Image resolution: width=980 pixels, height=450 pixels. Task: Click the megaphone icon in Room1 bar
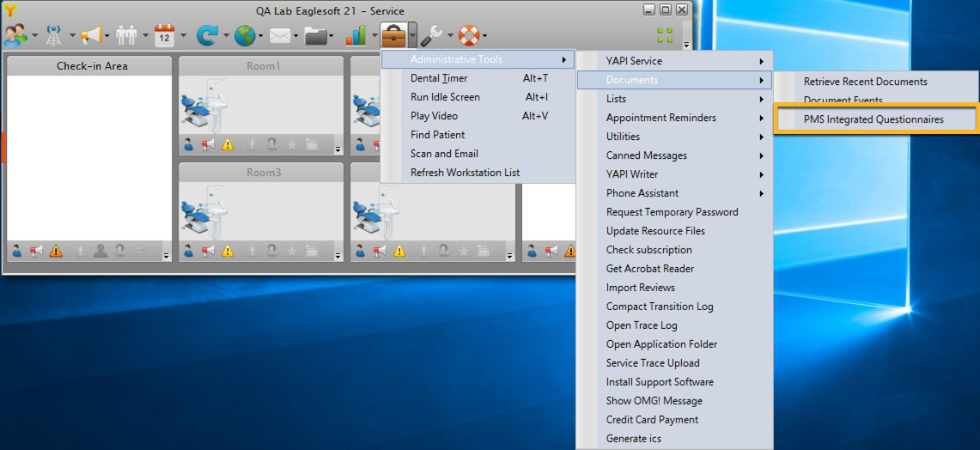point(208,144)
